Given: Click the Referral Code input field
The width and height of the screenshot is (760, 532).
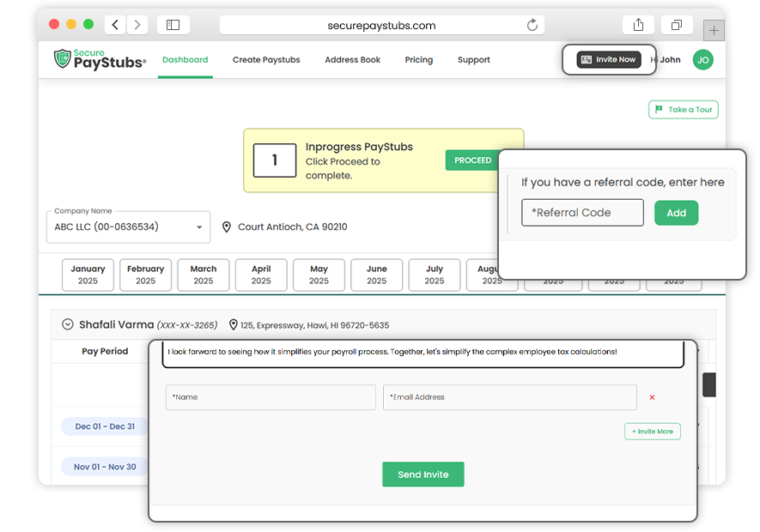Looking at the screenshot, I should [x=582, y=213].
